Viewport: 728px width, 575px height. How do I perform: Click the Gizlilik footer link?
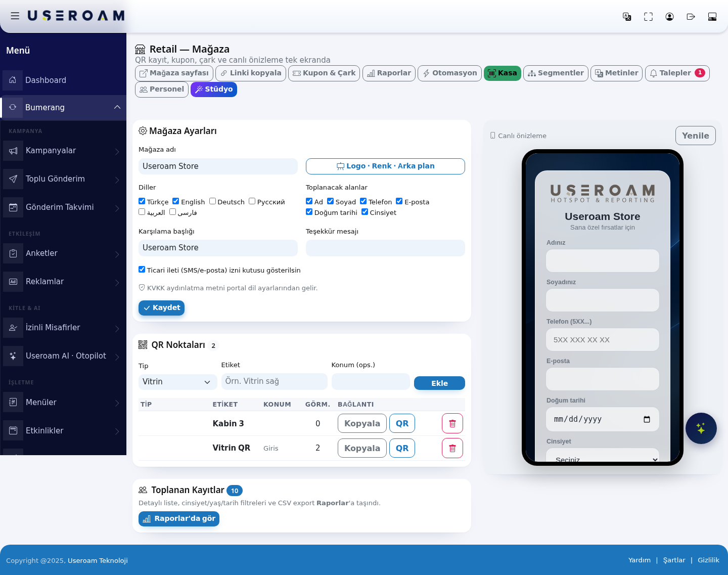click(x=708, y=560)
